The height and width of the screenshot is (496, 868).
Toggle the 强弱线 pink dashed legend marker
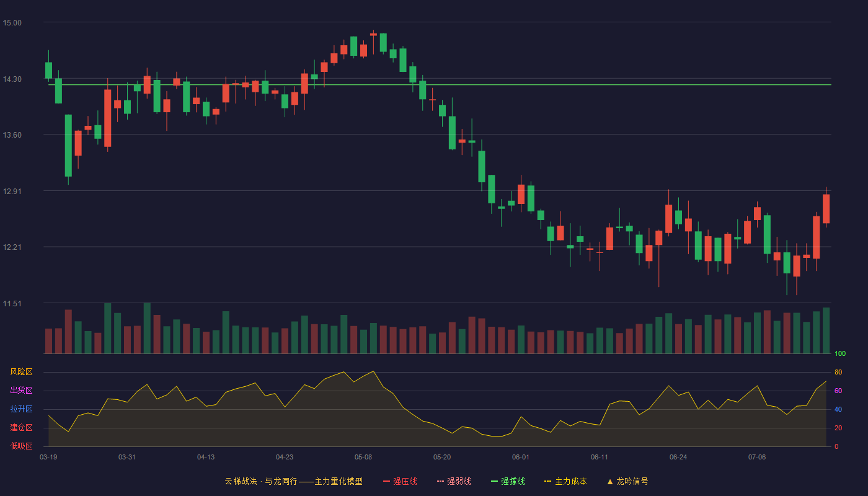[x=441, y=481]
